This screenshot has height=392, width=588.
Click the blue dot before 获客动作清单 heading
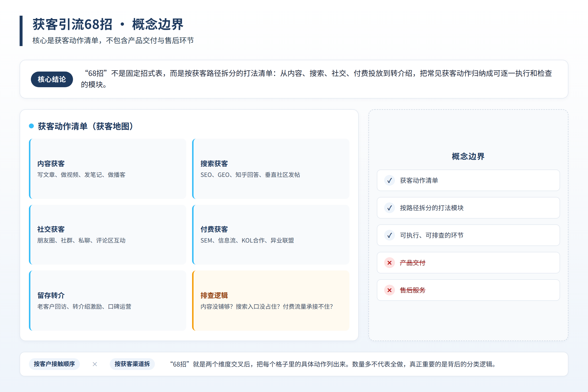tap(31, 126)
